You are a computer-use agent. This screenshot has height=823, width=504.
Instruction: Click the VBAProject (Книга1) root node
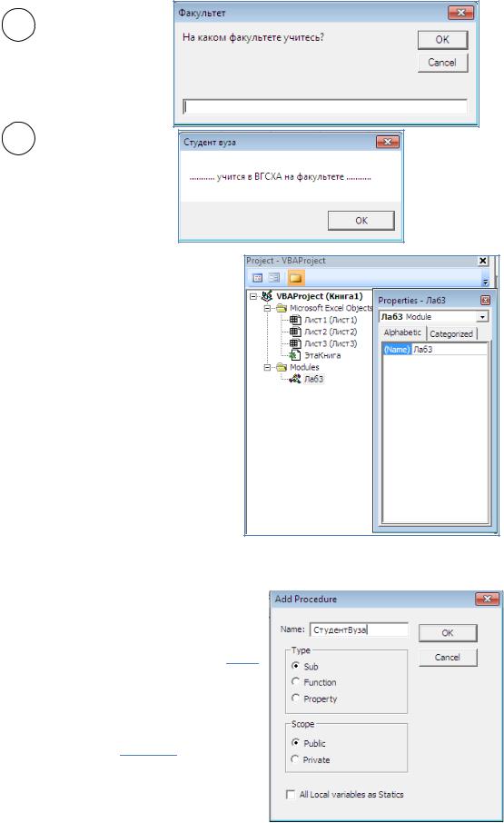(x=320, y=296)
